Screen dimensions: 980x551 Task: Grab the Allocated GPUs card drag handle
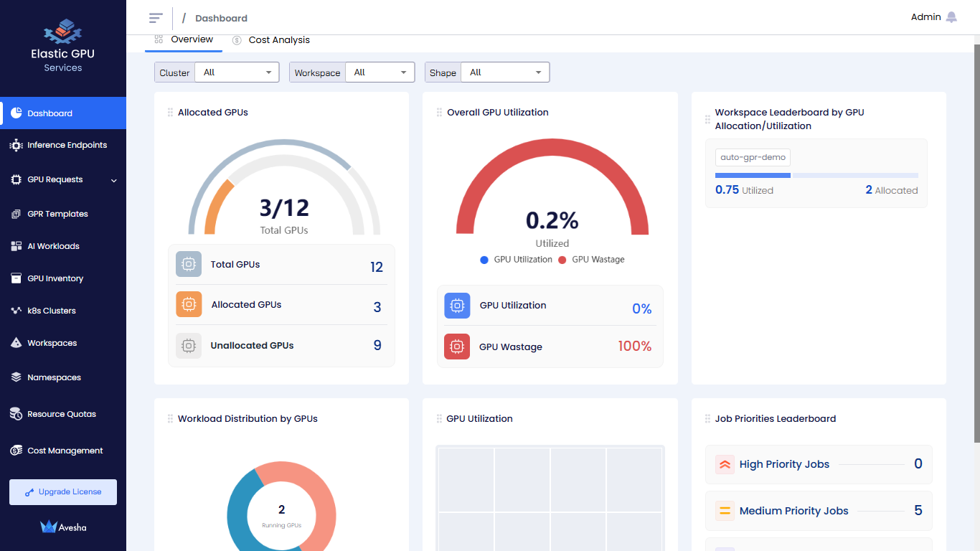point(170,113)
